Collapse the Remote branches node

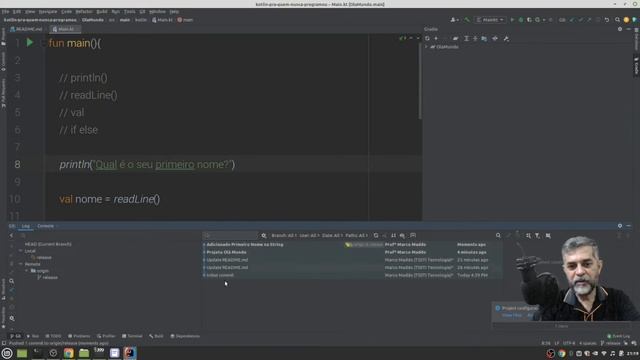21,264
